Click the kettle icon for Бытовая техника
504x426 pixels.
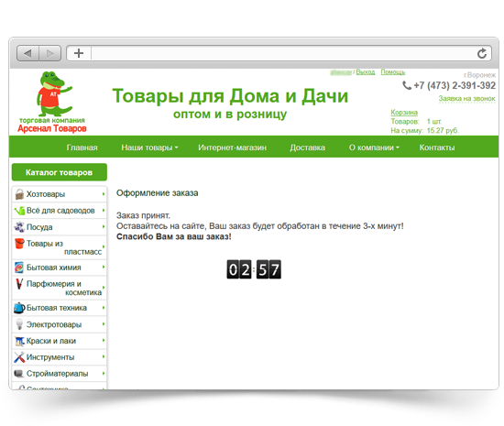click(x=19, y=308)
